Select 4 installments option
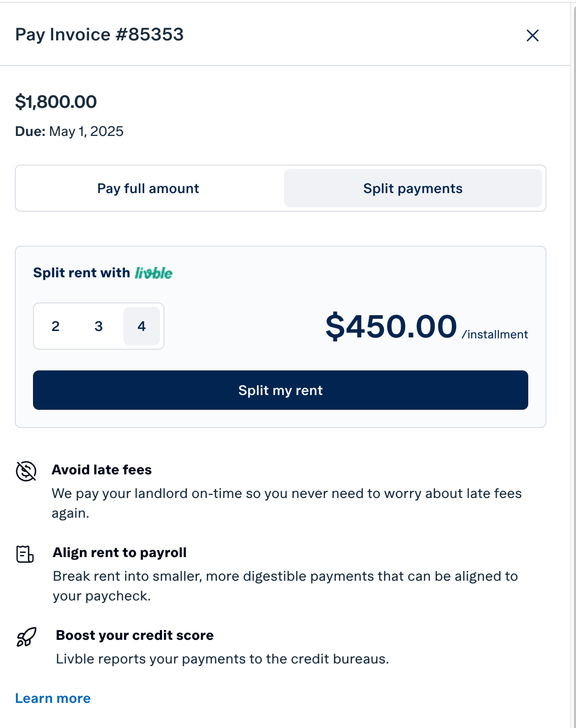 pos(142,326)
